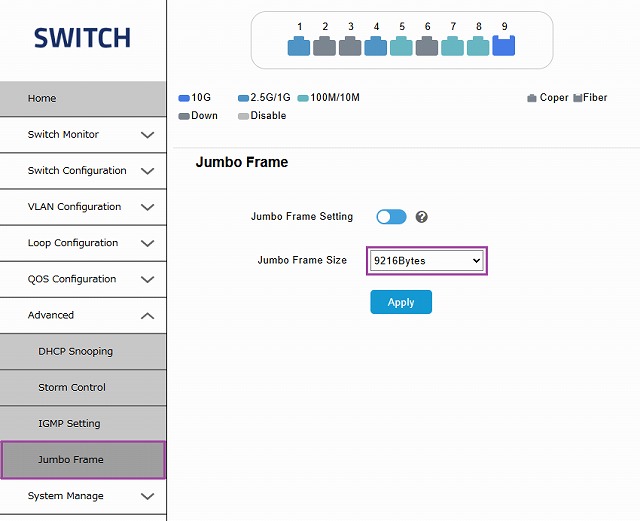Viewport: 640px width, 521px height.
Task: Open the Jumbo Frame Size dropdown
Action: click(x=427, y=261)
